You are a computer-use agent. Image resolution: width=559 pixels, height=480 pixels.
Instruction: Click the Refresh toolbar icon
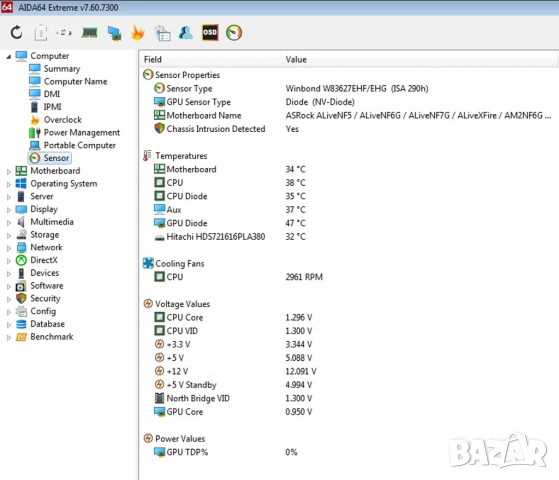click(16, 32)
